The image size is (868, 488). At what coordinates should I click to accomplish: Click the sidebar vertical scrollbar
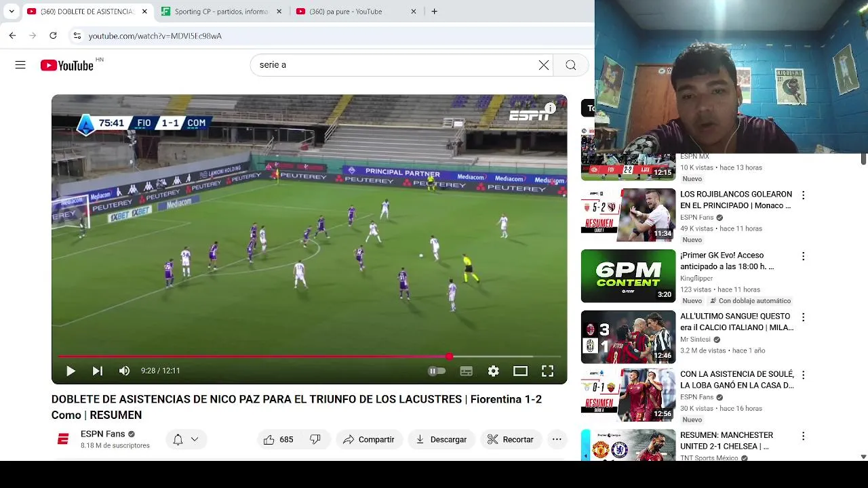click(863, 159)
